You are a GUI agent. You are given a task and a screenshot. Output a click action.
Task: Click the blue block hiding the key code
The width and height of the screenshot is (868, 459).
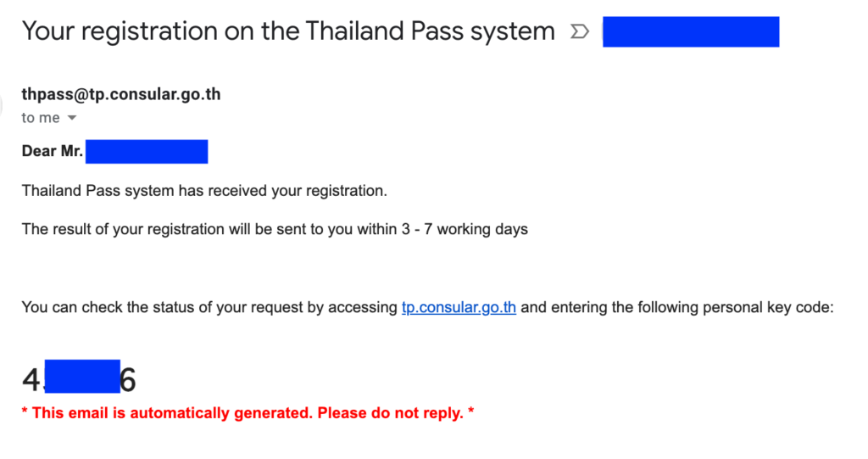pyautogui.click(x=82, y=377)
